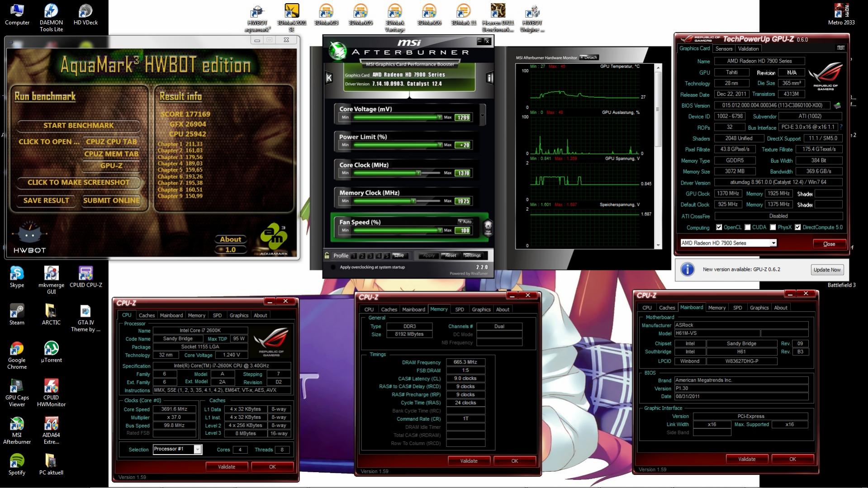
Task: Toggle Apply overclocking at system startup
Action: [x=333, y=267]
